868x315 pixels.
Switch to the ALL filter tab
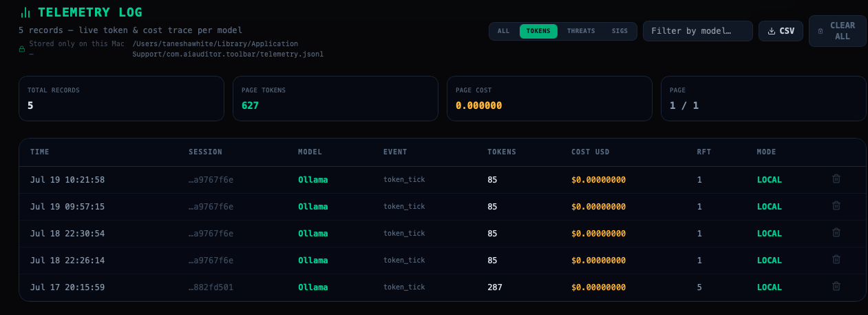click(504, 31)
